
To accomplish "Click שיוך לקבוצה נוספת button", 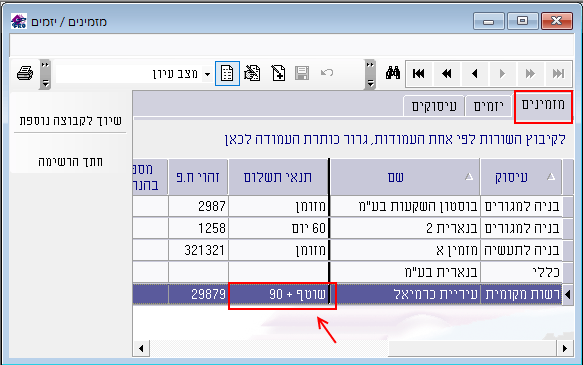I will [70, 120].
